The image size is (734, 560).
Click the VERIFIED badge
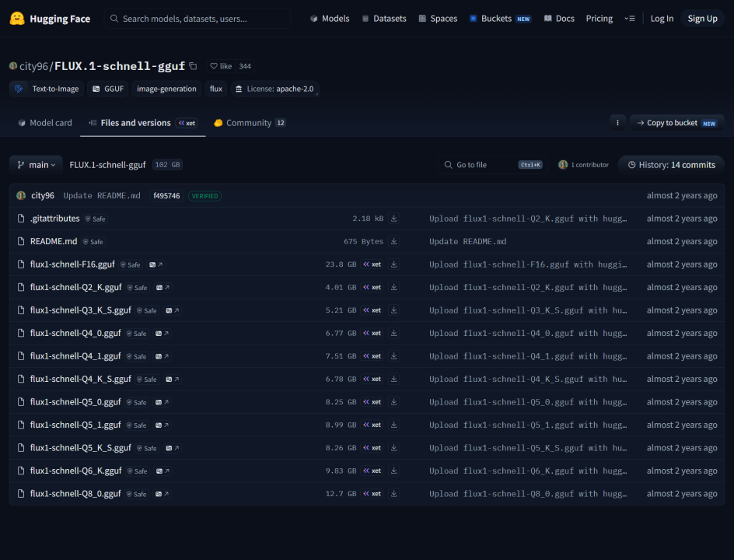(x=204, y=196)
